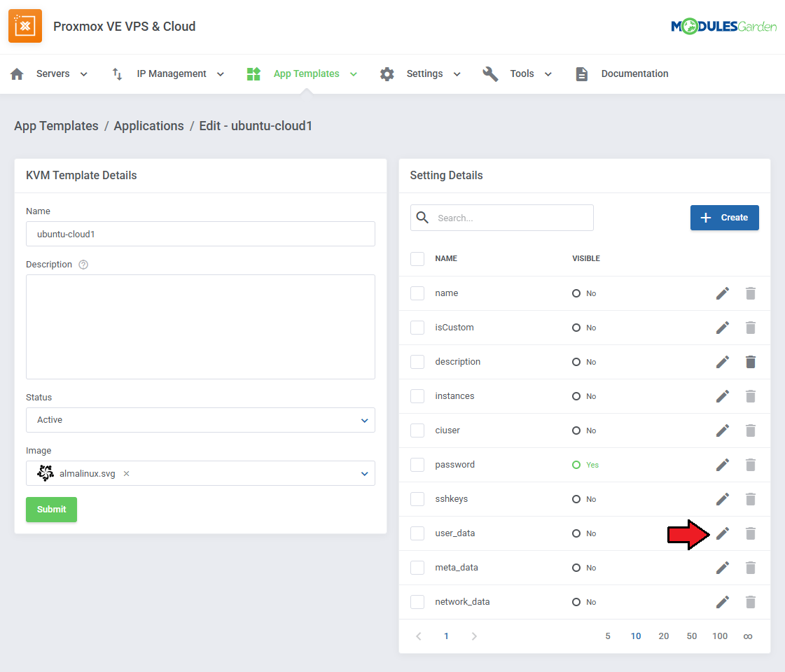Delete the description setting via trash icon
The width and height of the screenshot is (785, 672).
point(751,362)
